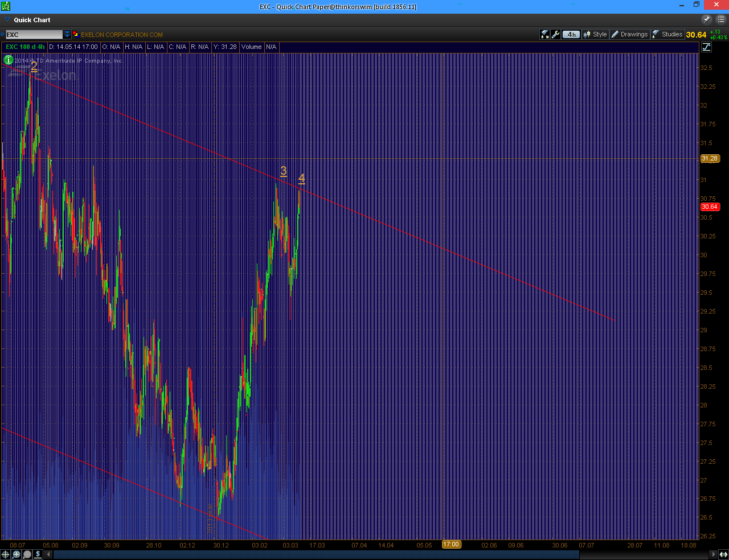Toggle the curve drawing panel icon
The height and width of the screenshot is (560, 729).
click(706, 47)
